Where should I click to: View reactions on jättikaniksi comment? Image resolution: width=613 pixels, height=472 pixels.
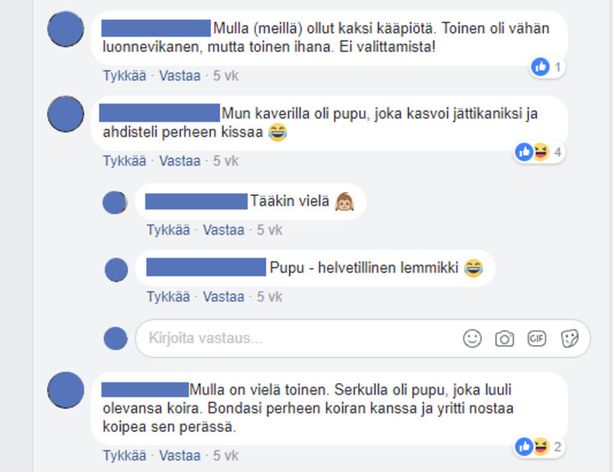point(539,152)
